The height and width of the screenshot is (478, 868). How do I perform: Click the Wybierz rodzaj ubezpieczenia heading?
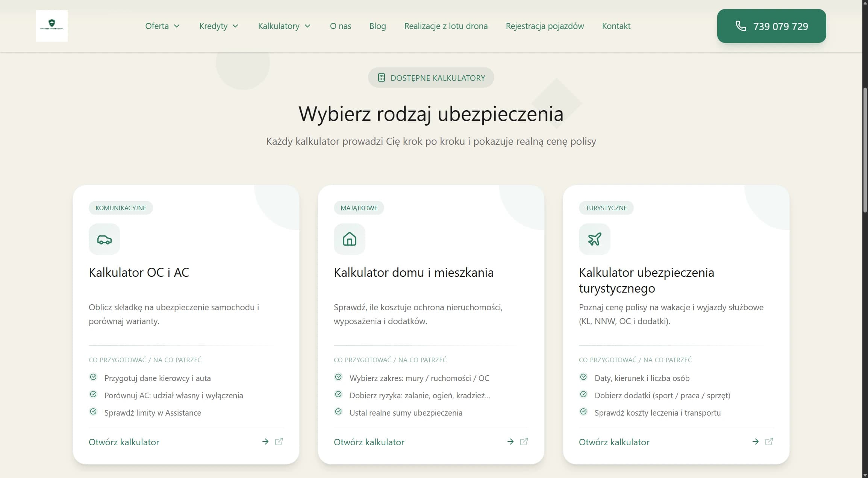pos(431,113)
